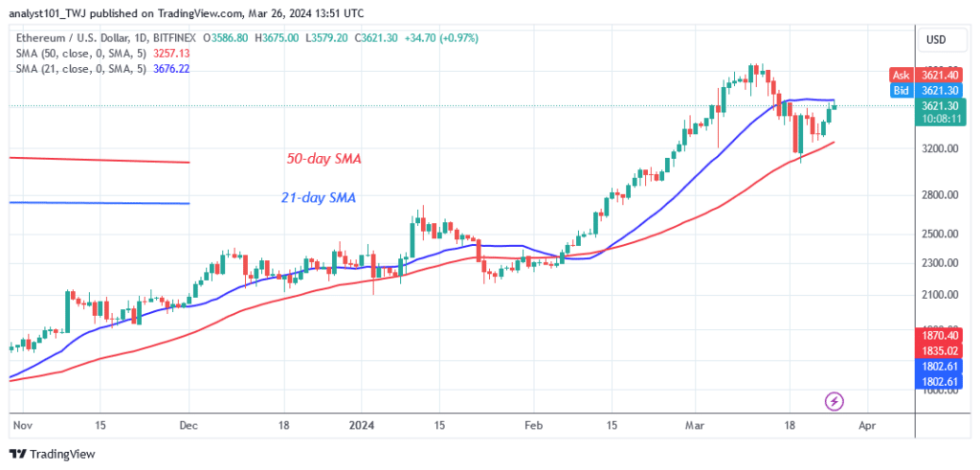
Task: Click the red 1870.40 price tag
Action: 938,336
